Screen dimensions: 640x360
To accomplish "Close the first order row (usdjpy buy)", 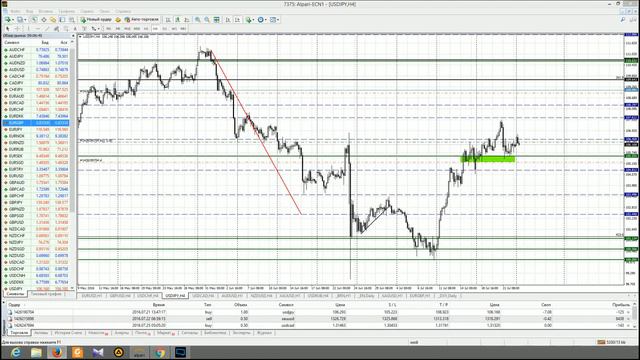I will click(x=628, y=312).
